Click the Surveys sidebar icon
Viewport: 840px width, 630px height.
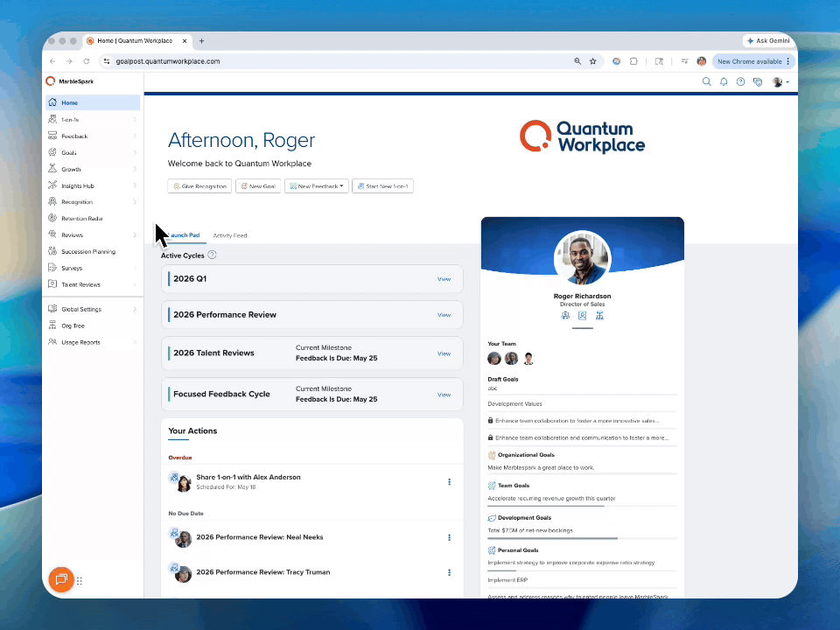[52, 268]
